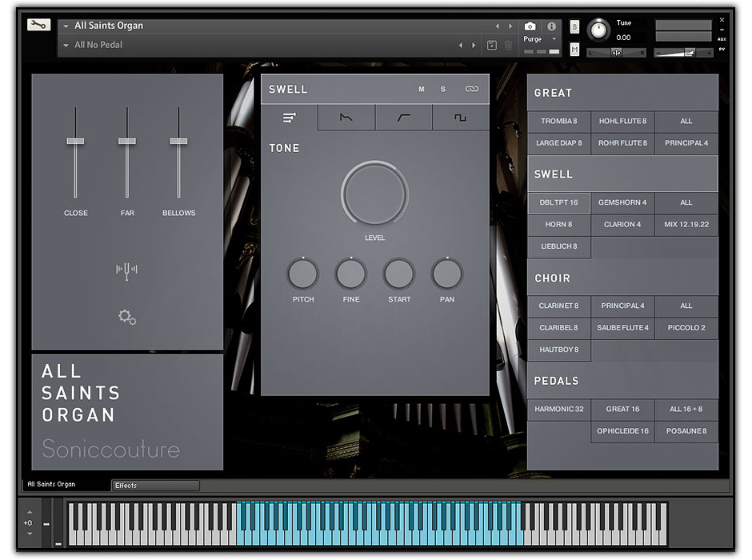Viewport: 752px width, 560px height.
Task: Toggle the HARMONIC 32 pedal stop
Action: click(558, 409)
